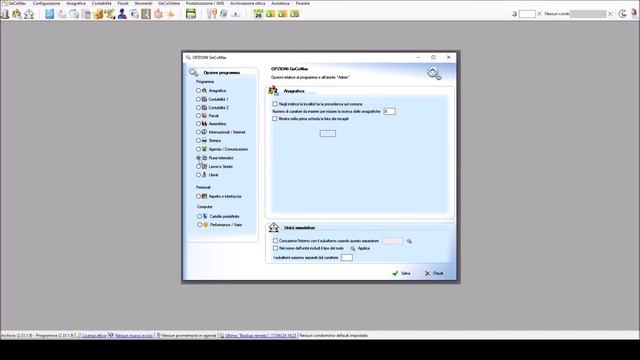Image resolution: width=640 pixels, height=360 pixels.
Task: Select the Flussi telematici radio option
Action: pos(198,158)
